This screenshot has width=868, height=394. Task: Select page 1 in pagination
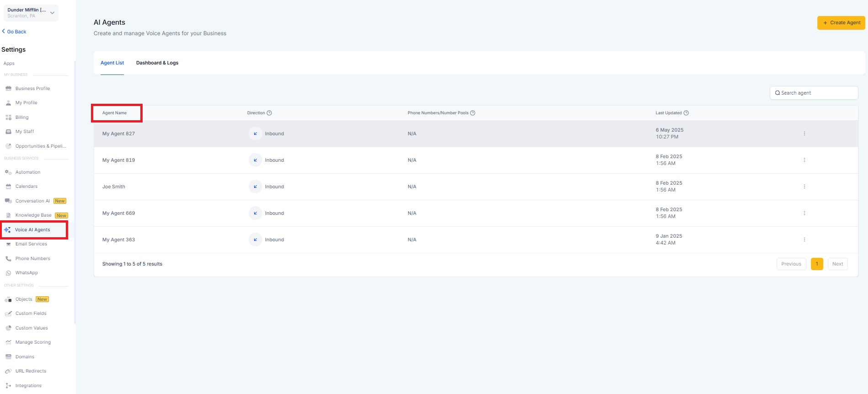[x=817, y=264]
